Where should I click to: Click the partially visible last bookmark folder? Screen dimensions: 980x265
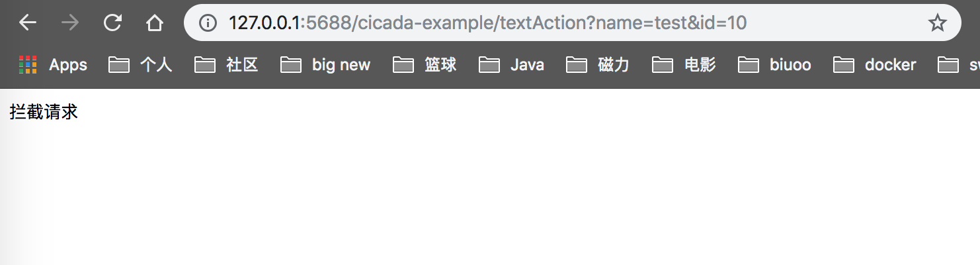[959, 65]
